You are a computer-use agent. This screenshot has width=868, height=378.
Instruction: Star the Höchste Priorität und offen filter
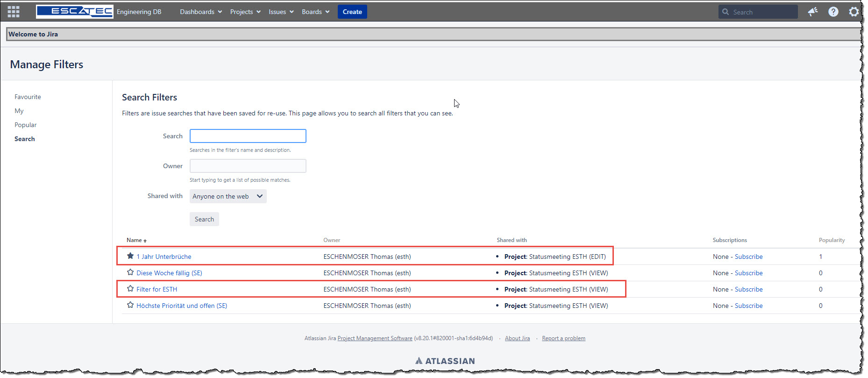(x=130, y=305)
